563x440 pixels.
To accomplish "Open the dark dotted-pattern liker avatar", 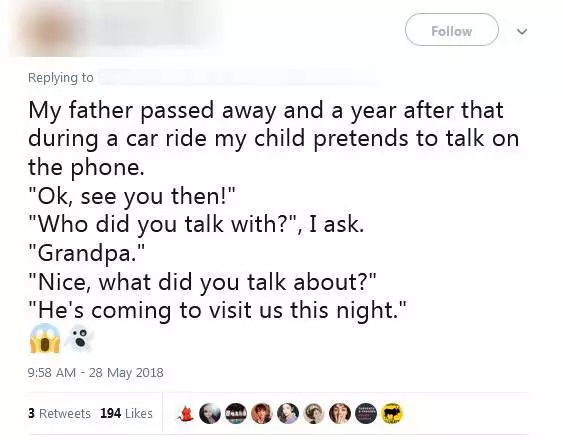I will (366, 413).
